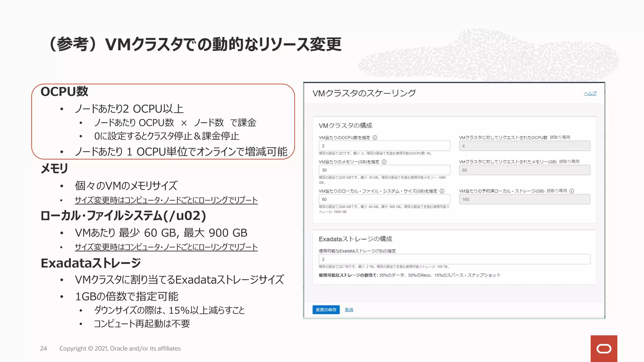The width and height of the screenshot is (644, 362).
Task: Click the VM当たりのOCPU数を指定 input field
Action: [384, 146]
